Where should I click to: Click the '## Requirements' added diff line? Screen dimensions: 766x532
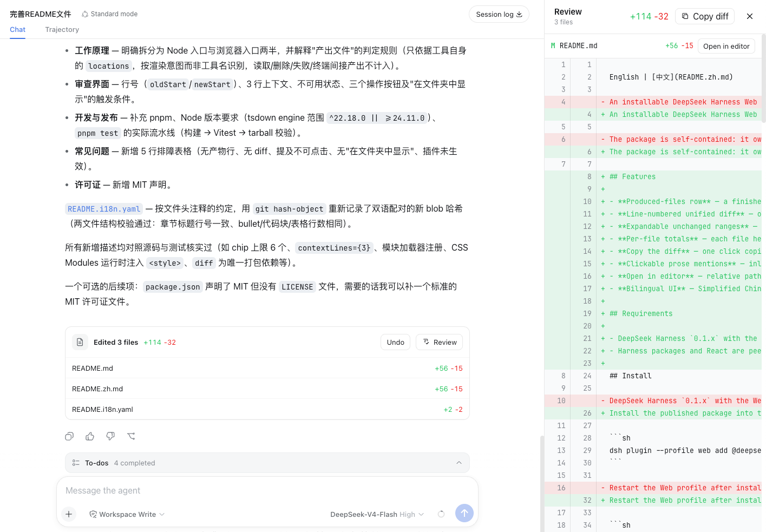click(x=653, y=314)
